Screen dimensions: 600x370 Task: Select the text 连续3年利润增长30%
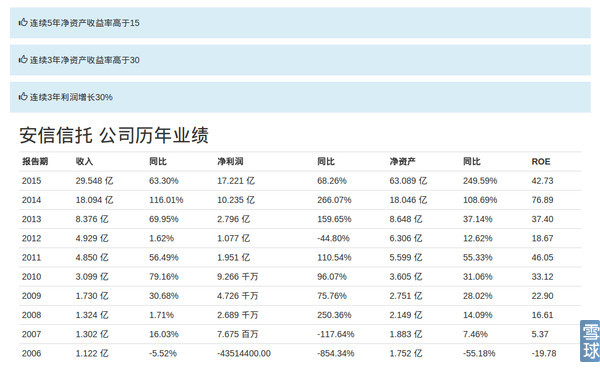[x=71, y=97]
